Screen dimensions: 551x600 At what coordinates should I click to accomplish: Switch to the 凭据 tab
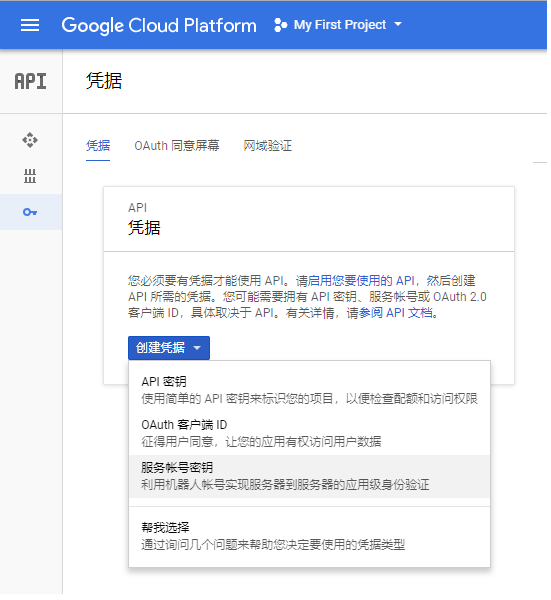[98, 146]
